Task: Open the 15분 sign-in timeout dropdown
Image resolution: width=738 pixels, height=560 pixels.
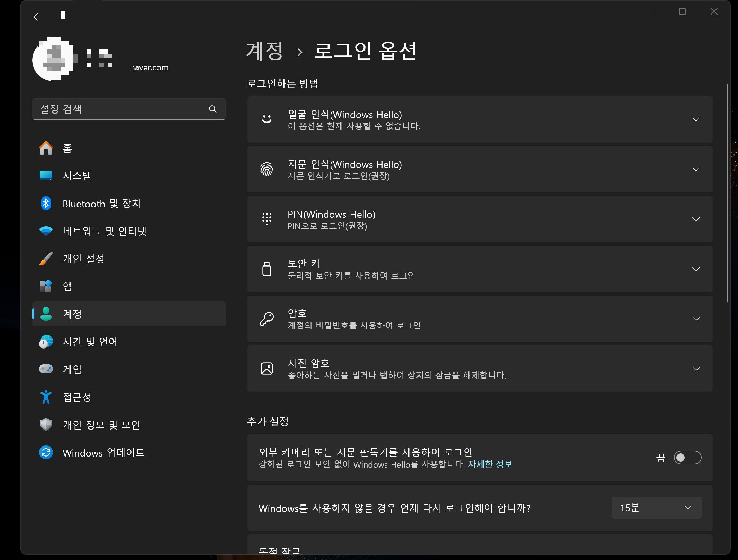Action: click(656, 508)
